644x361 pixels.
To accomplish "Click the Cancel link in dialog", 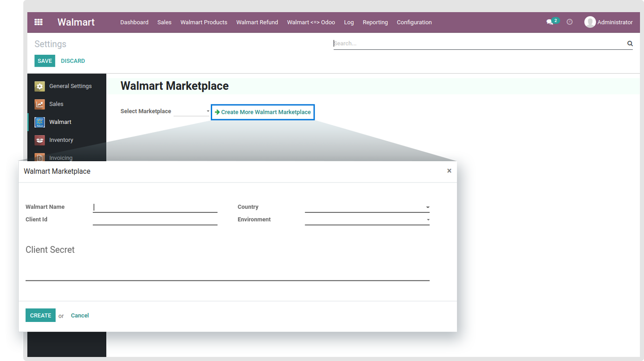I will (80, 315).
